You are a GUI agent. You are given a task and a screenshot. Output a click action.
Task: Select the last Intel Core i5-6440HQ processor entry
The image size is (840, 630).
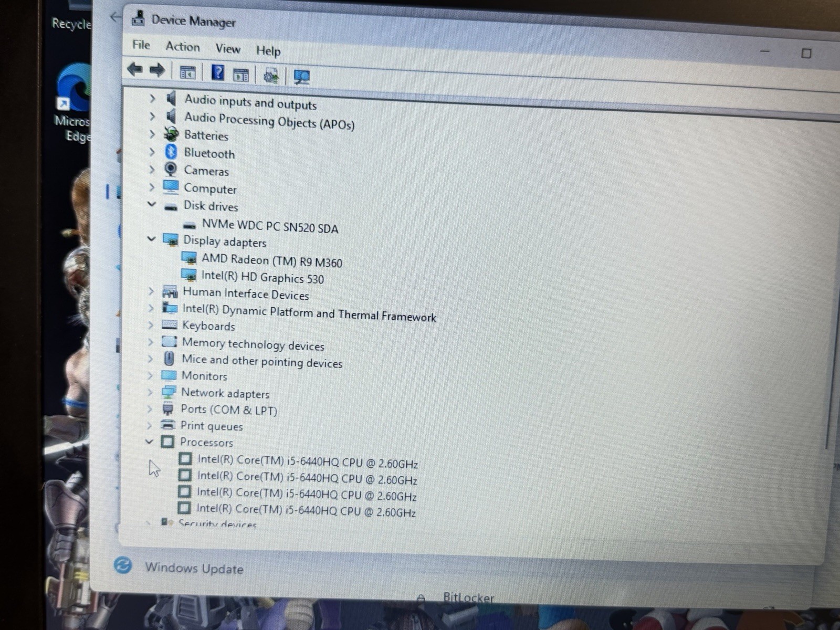pos(306,510)
